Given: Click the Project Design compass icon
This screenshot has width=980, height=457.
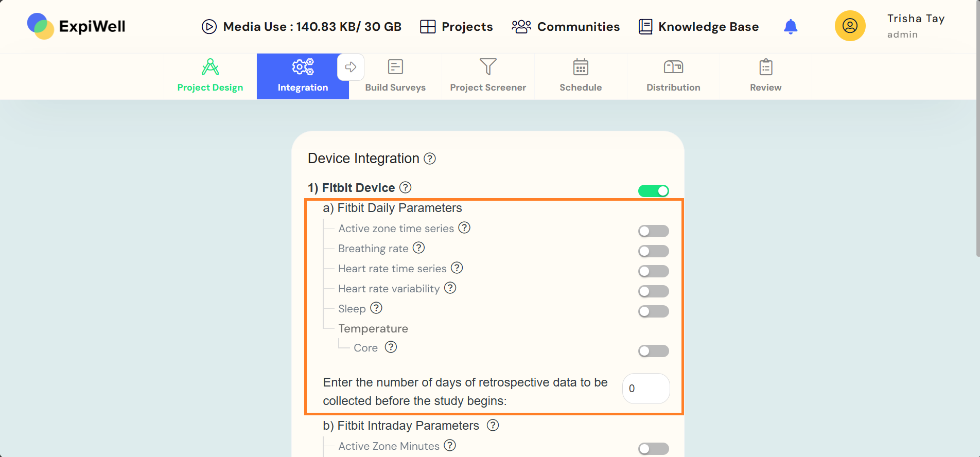Looking at the screenshot, I should pyautogui.click(x=210, y=67).
